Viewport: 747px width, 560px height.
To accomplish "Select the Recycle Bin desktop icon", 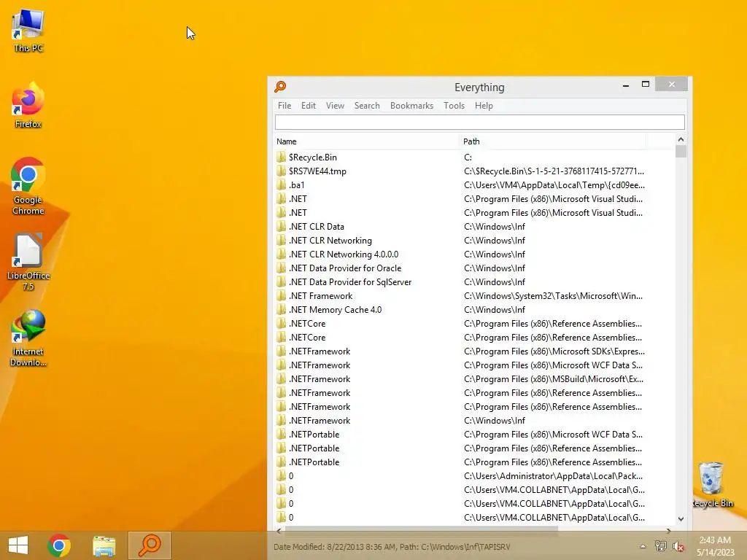I will pyautogui.click(x=712, y=485).
